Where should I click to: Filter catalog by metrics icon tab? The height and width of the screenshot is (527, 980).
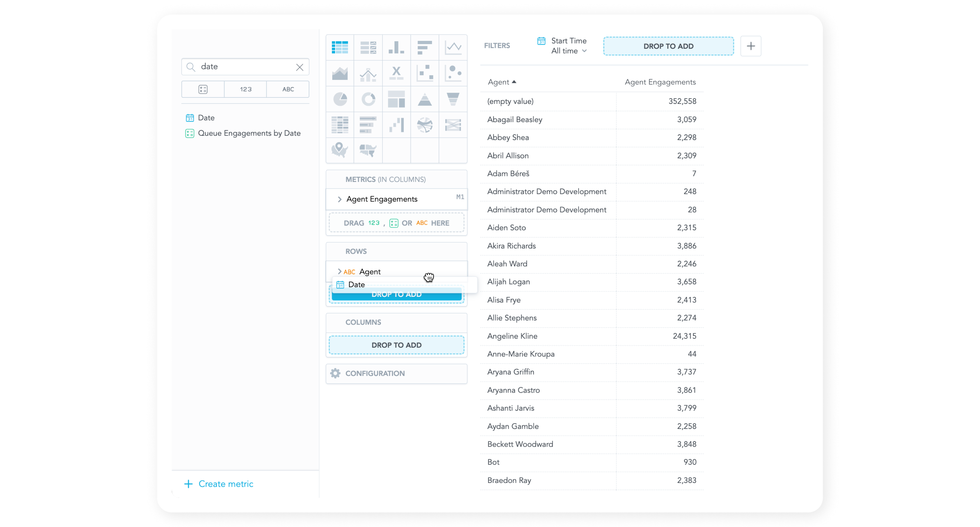(x=203, y=89)
